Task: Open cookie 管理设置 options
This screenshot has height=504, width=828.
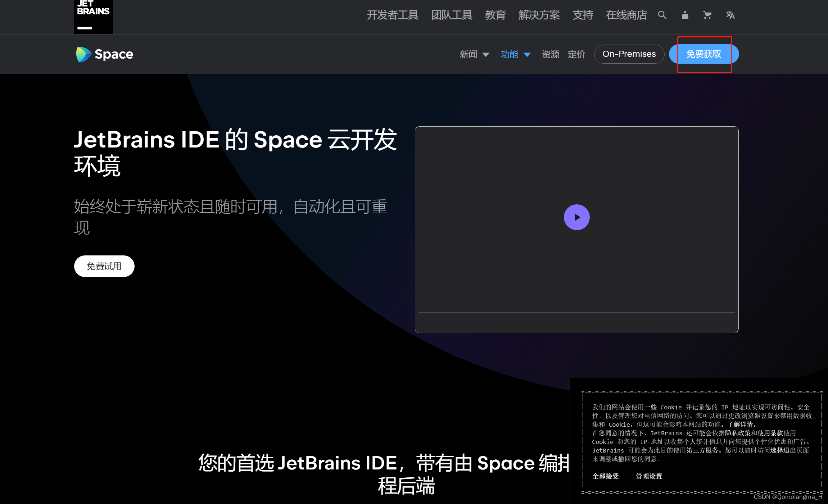Action: (648, 476)
